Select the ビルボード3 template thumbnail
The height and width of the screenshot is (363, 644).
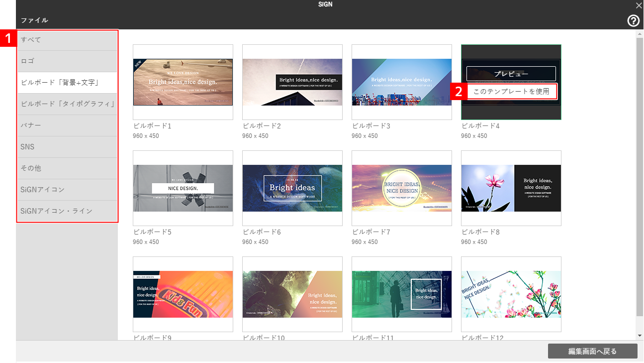pos(402,82)
